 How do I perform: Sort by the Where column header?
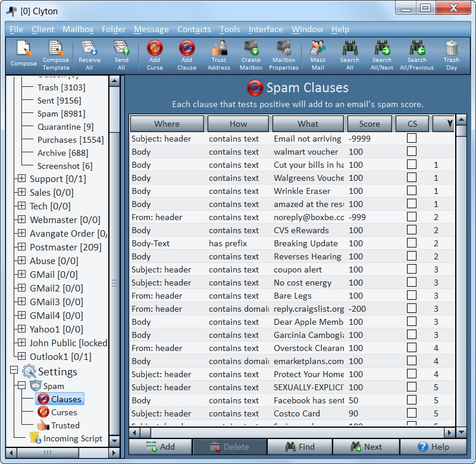click(167, 124)
